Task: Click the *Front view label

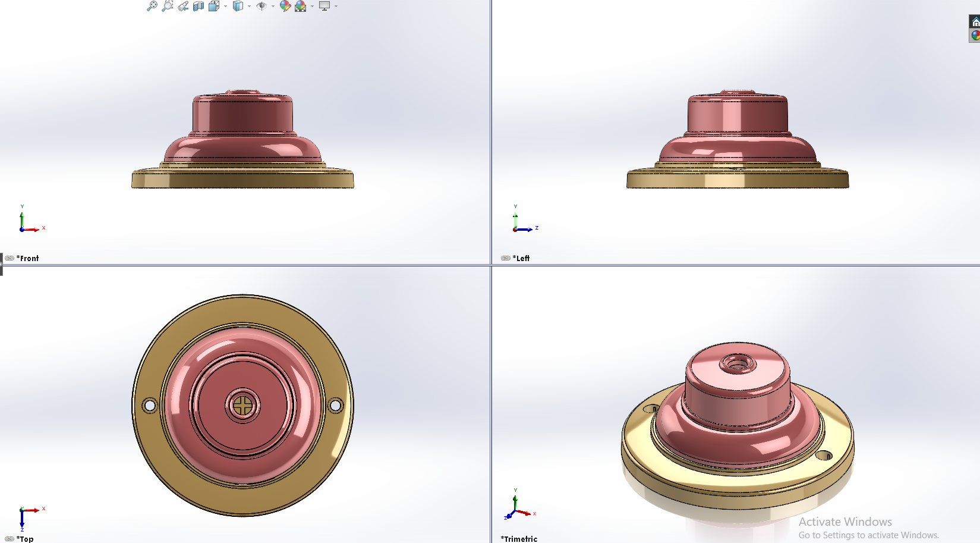Action: [x=27, y=258]
